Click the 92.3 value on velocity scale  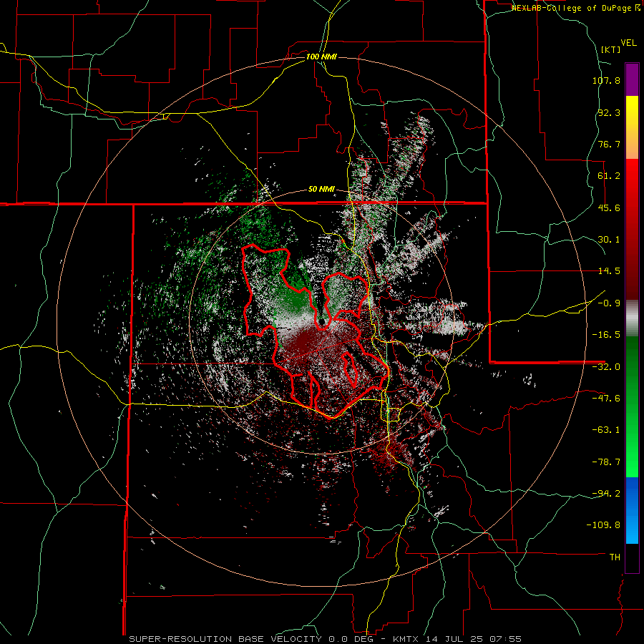609,112
